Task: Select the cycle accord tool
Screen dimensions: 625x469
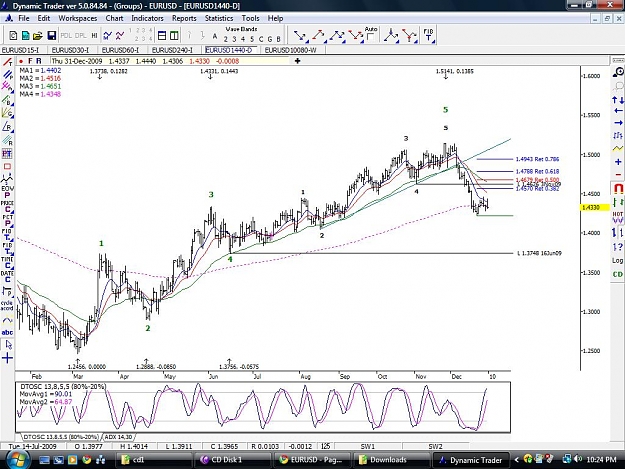Action: (x=7, y=305)
